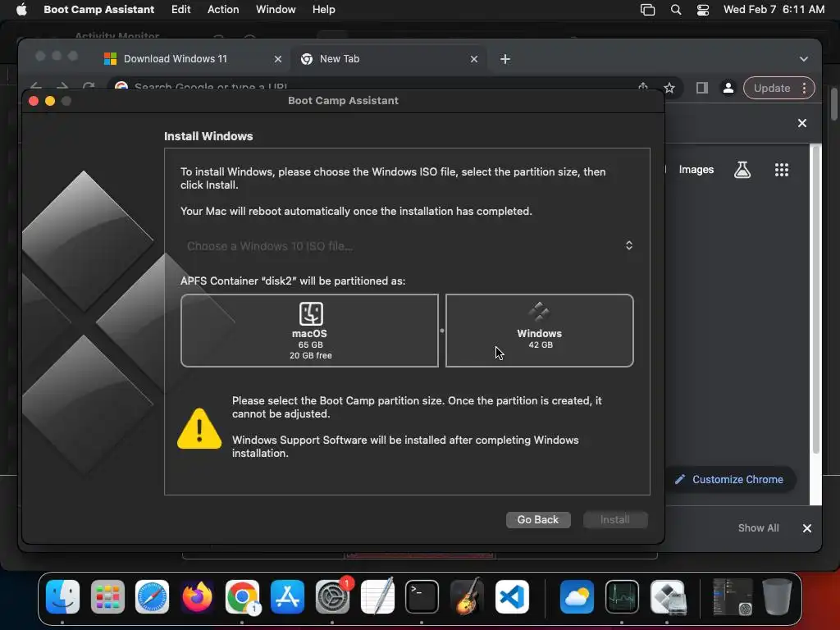
Task: Click the date and time in menu bar
Action: 774,10
